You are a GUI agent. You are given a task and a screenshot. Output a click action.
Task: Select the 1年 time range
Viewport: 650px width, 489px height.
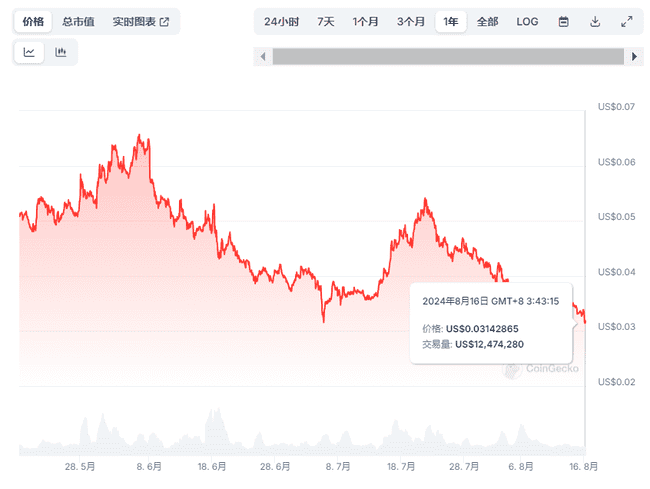point(451,21)
